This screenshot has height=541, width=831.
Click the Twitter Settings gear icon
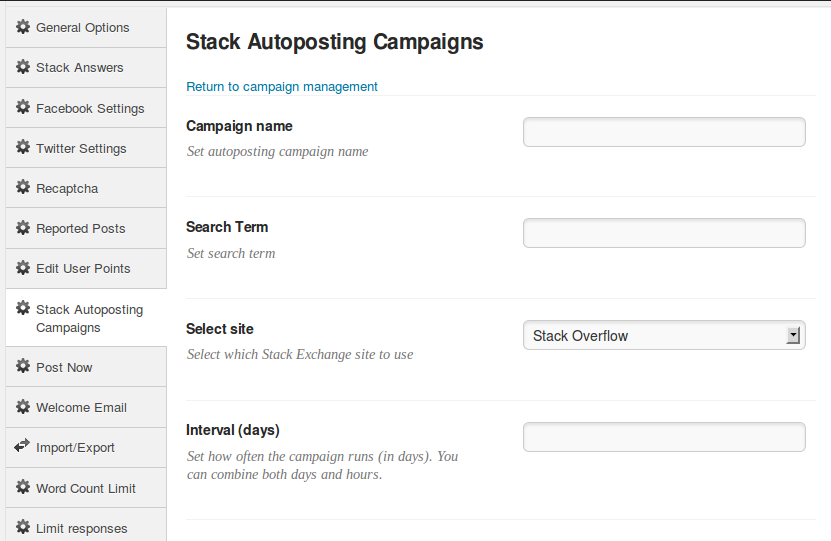coord(23,147)
